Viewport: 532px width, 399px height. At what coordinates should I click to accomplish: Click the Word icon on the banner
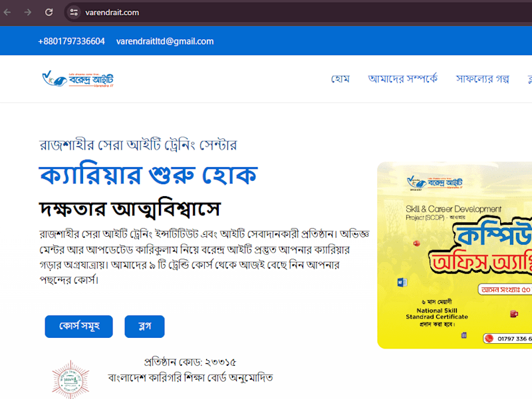pyautogui.click(x=402, y=282)
